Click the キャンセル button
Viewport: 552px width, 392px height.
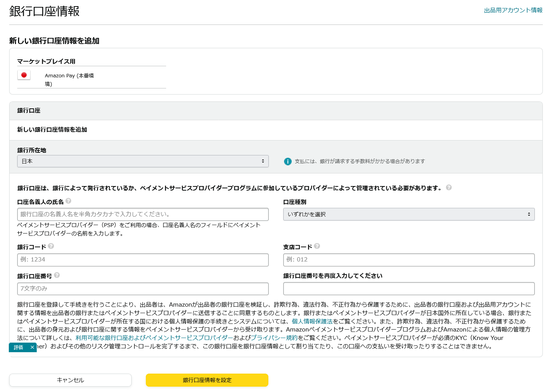70,380
